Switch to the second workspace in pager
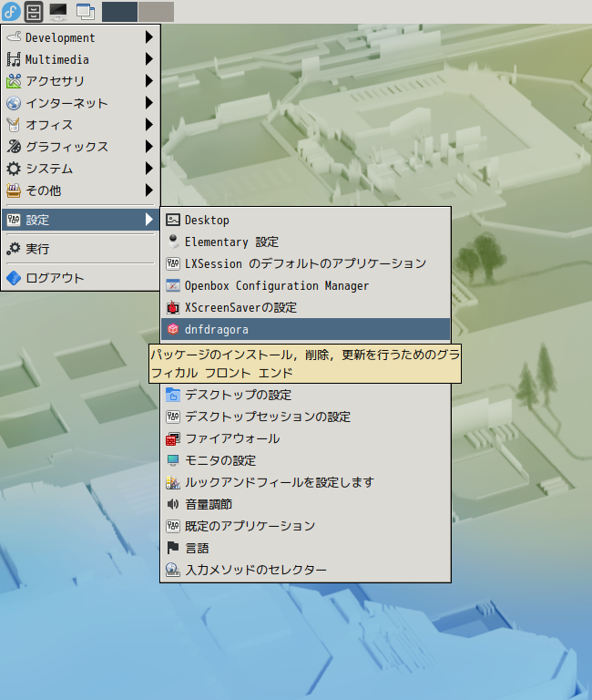The image size is (592, 700). click(x=156, y=12)
